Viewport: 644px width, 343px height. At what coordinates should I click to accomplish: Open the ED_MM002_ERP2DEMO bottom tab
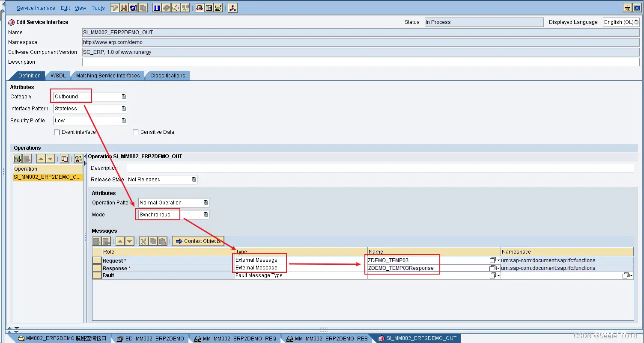pyautogui.click(x=150, y=338)
